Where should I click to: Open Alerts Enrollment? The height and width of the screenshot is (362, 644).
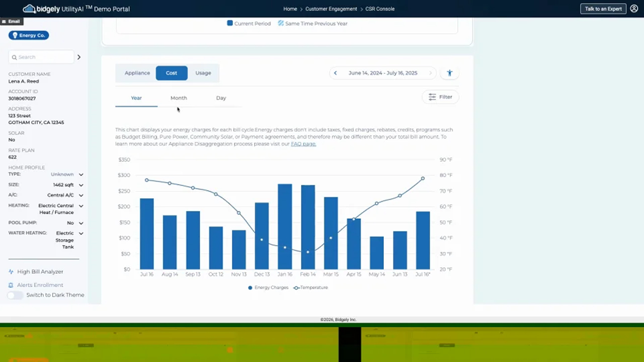(x=40, y=285)
